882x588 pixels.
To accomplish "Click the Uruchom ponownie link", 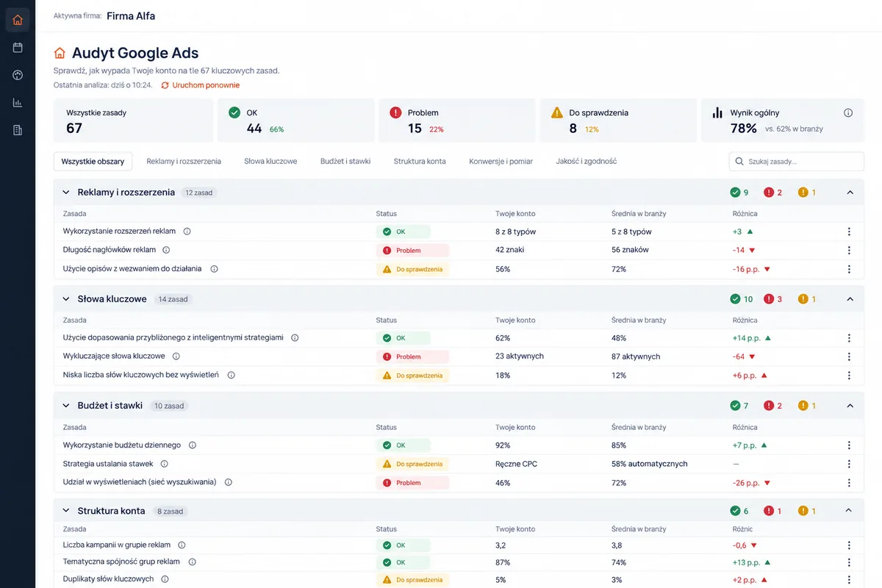I will pos(201,85).
